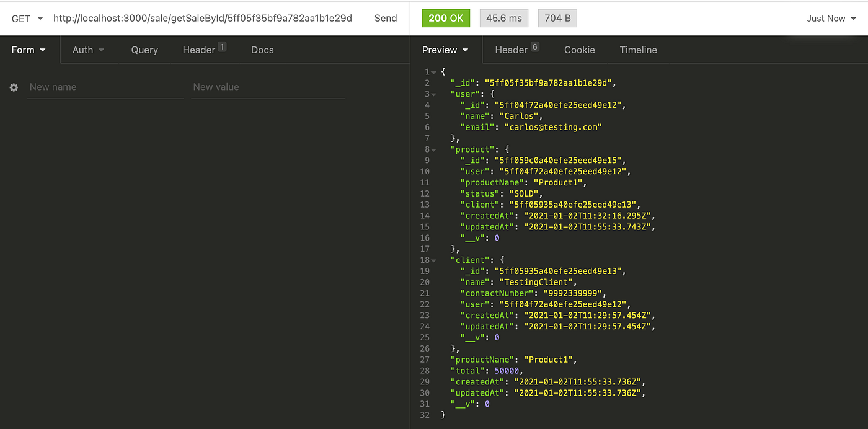Click the request URL field

205,18
